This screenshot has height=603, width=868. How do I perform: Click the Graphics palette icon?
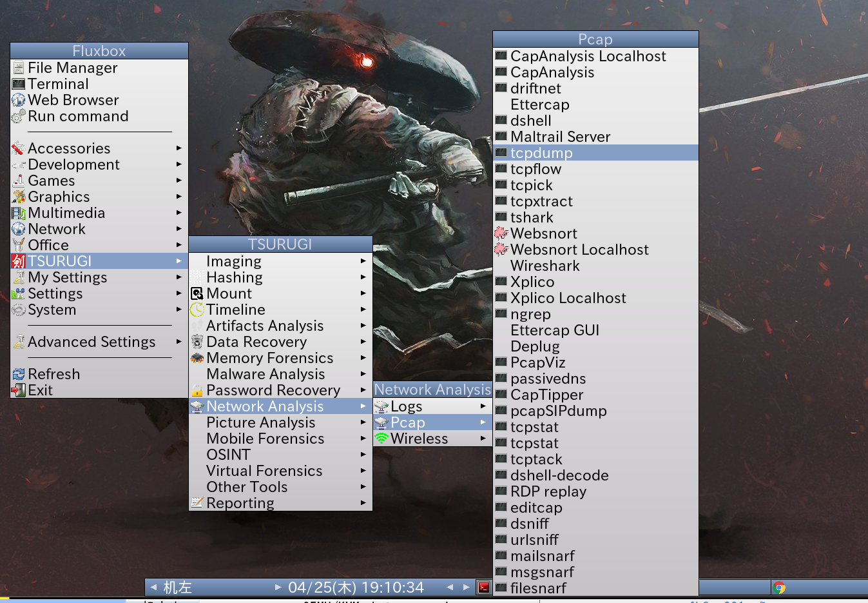click(x=19, y=197)
